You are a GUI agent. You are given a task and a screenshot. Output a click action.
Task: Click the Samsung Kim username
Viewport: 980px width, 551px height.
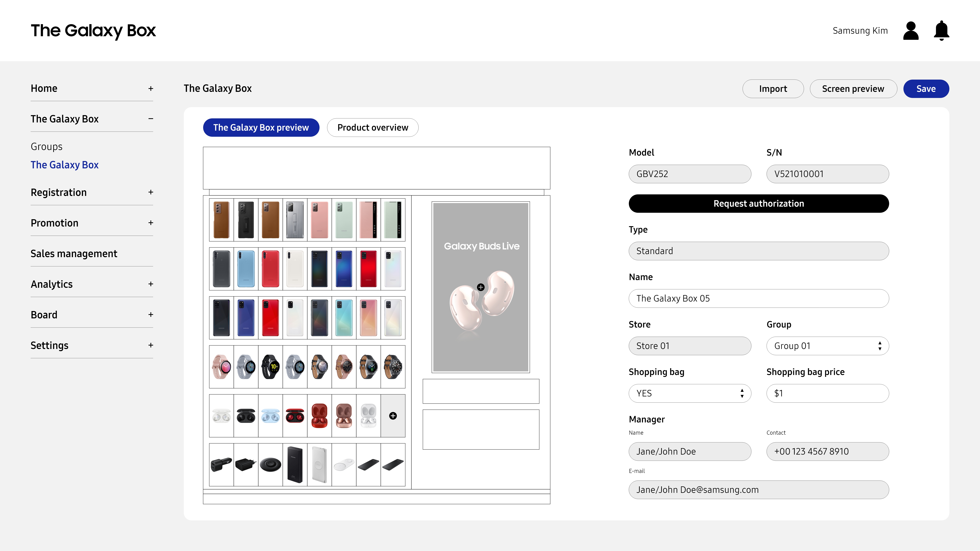[860, 30]
